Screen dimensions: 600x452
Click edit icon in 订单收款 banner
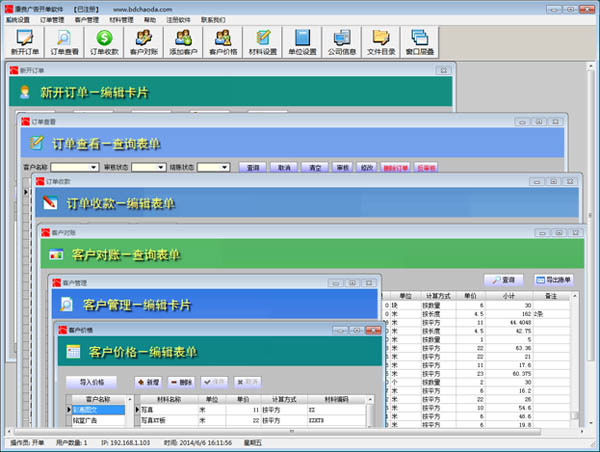[50, 202]
